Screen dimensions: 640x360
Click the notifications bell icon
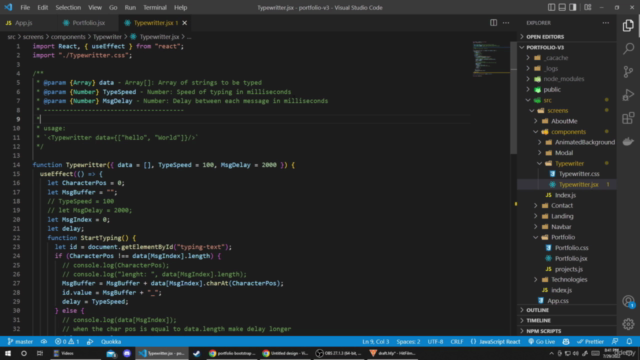[x=629, y=342]
